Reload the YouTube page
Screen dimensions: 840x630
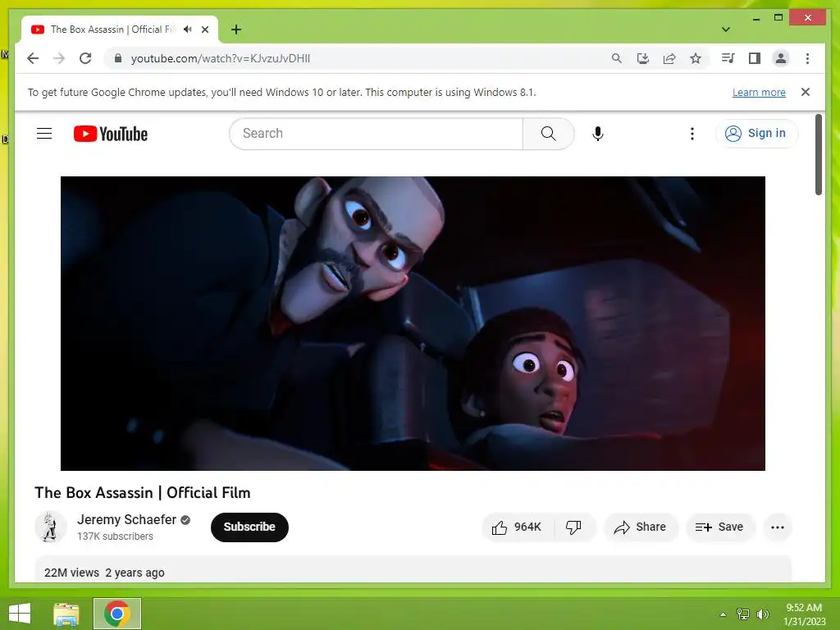pos(85,58)
